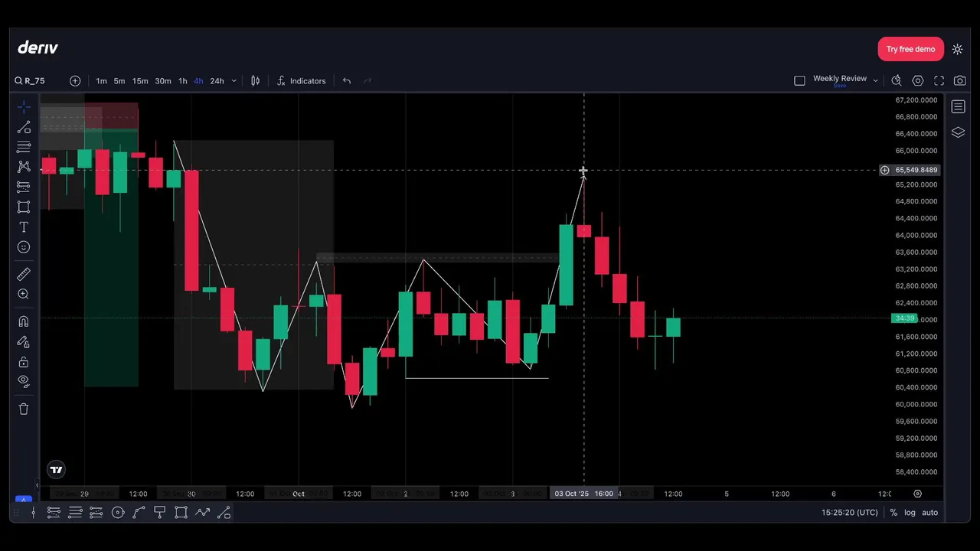Click the Try free demo button
This screenshot has width=980, height=551.
click(x=911, y=49)
